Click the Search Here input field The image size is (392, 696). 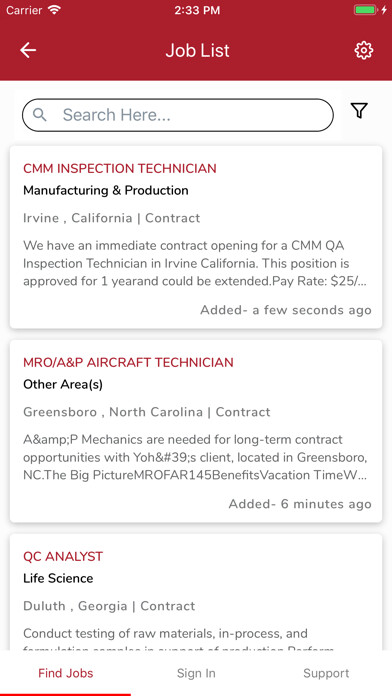178,115
